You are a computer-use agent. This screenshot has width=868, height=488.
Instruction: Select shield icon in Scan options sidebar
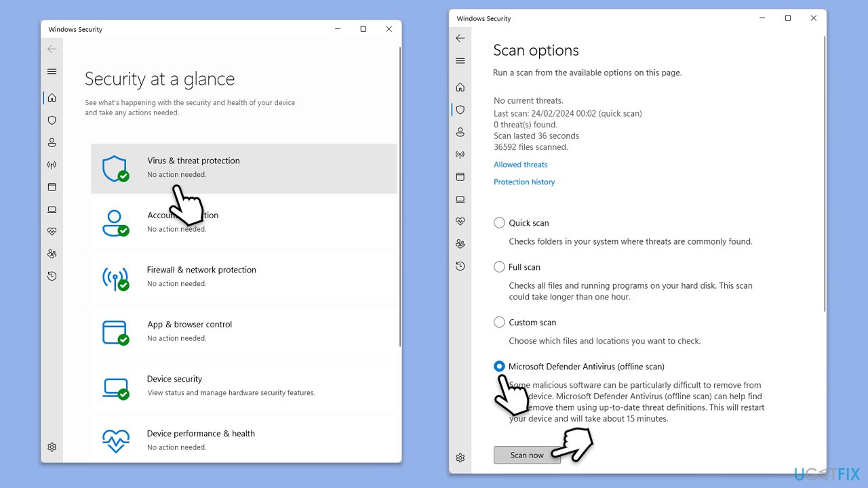click(460, 109)
